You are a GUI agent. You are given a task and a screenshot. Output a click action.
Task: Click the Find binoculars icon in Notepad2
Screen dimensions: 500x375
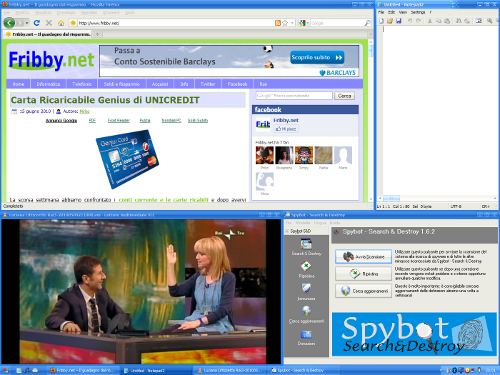[459, 21]
